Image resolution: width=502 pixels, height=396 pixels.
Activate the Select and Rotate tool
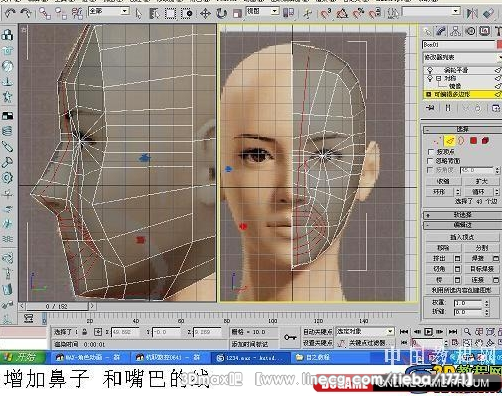[221, 13]
